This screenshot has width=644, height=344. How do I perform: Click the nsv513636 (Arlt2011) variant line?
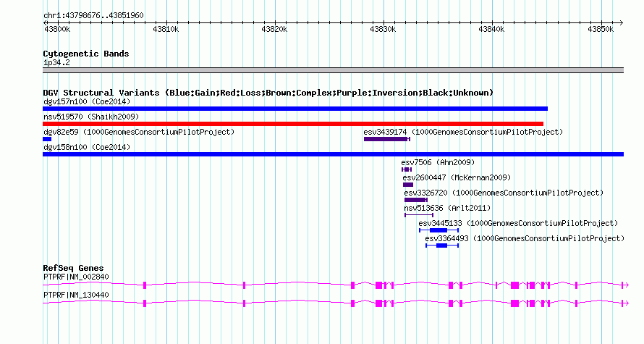point(418,215)
